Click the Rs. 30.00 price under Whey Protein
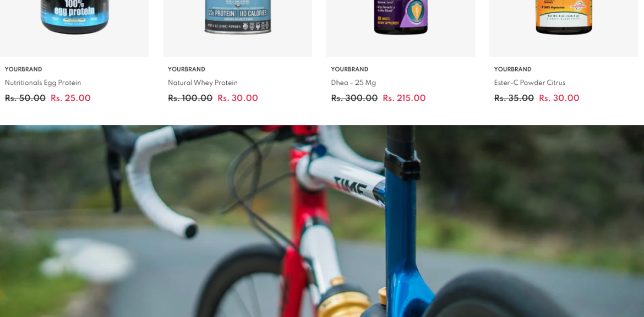 238,98
